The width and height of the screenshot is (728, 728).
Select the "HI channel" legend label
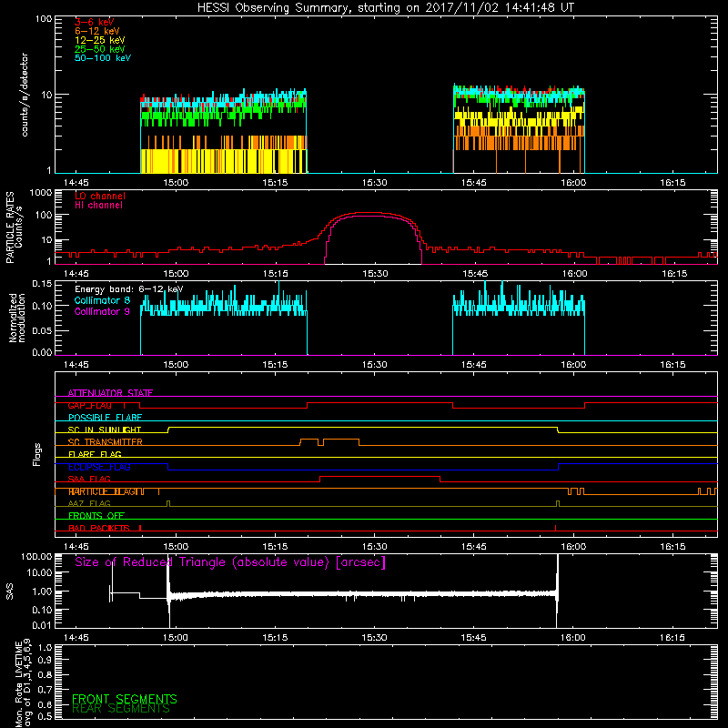[98, 206]
